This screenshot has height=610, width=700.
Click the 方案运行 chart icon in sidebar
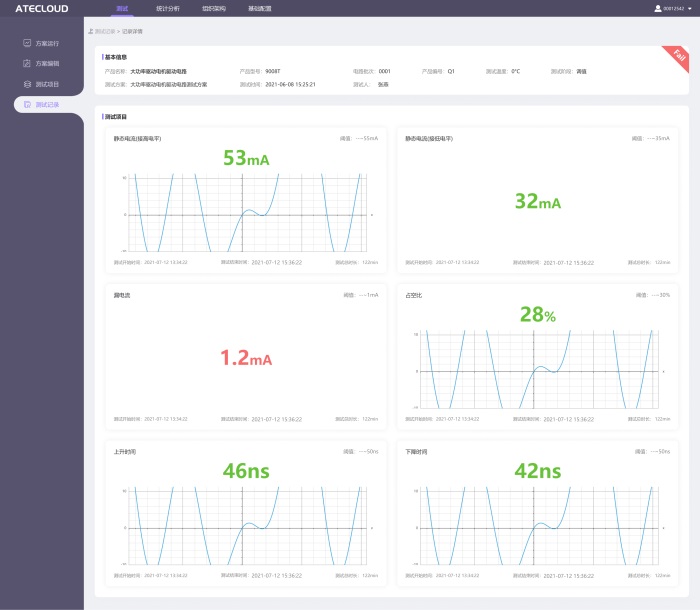(x=27, y=43)
